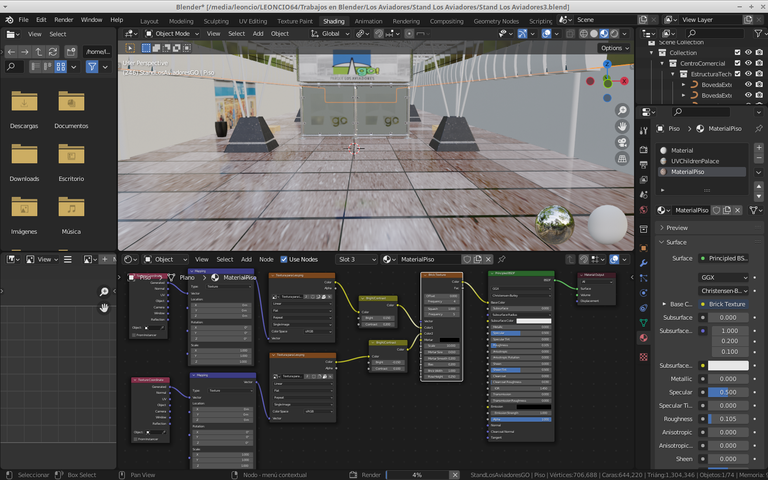Hide CentroComercial collection with eye icon
The height and width of the screenshot is (480, 768).
click(x=748, y=63)
